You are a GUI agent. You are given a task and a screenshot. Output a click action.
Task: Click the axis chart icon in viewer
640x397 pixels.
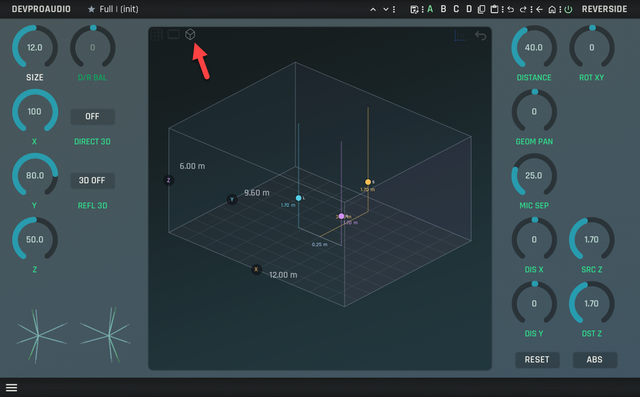coord(460,36)
